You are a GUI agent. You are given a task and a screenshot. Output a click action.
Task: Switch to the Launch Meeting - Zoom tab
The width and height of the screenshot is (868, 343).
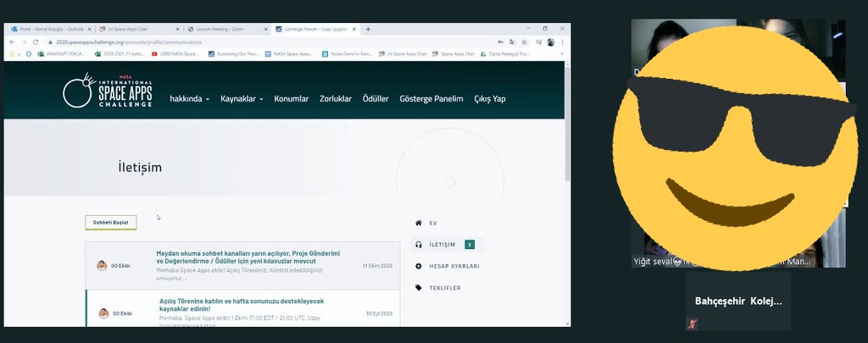click(227, 30)
